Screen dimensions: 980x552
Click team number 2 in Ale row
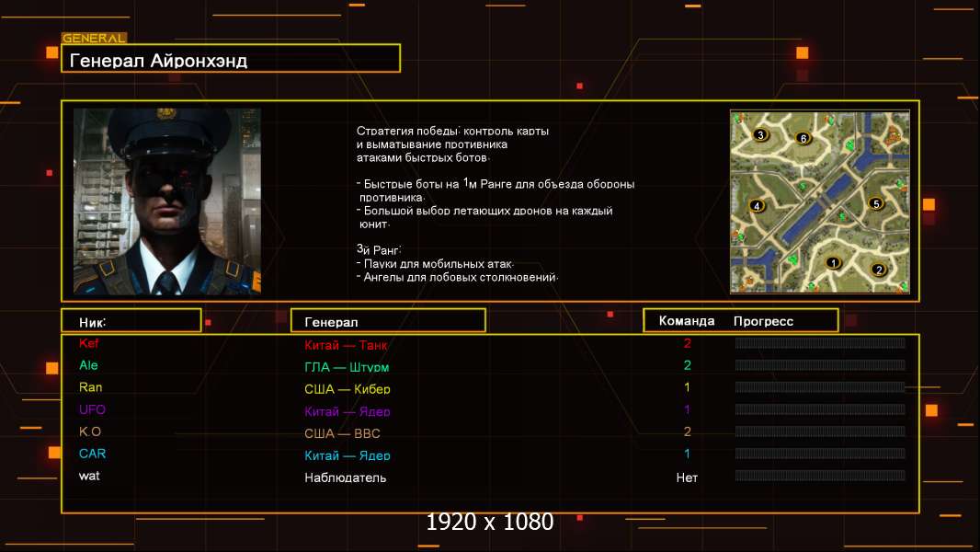coord(687,365)
